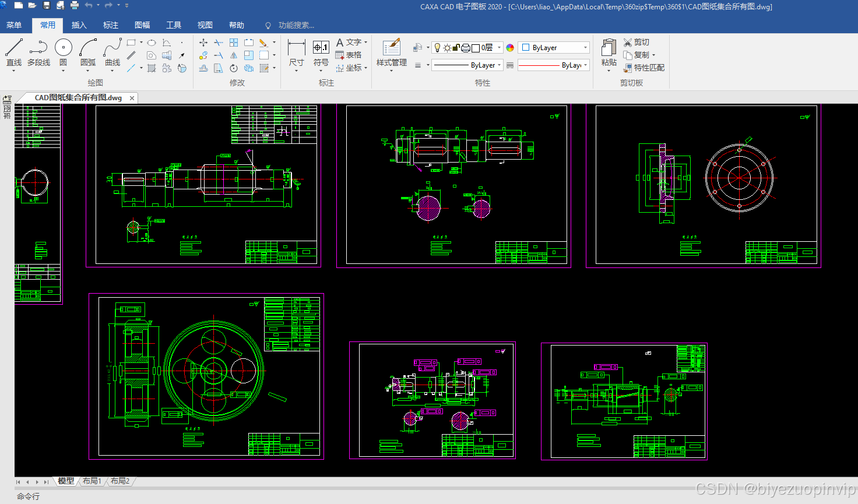Click the rotate tool in 修改 group

pyautogui.click(x=234, y=68)
